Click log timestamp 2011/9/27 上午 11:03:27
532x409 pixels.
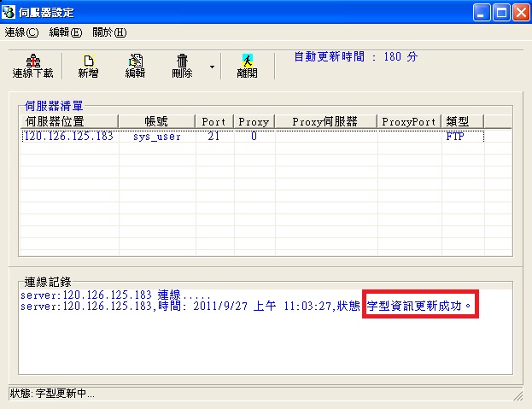[x=261, y=306]
